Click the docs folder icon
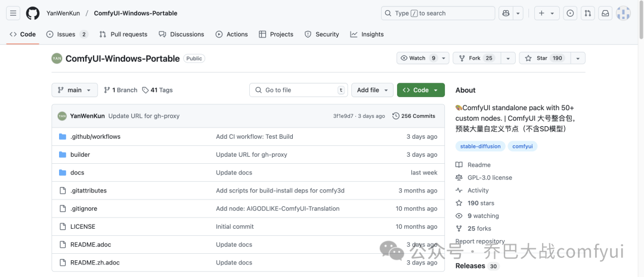Viewport: 644px width, 277px height. point(63,173)
